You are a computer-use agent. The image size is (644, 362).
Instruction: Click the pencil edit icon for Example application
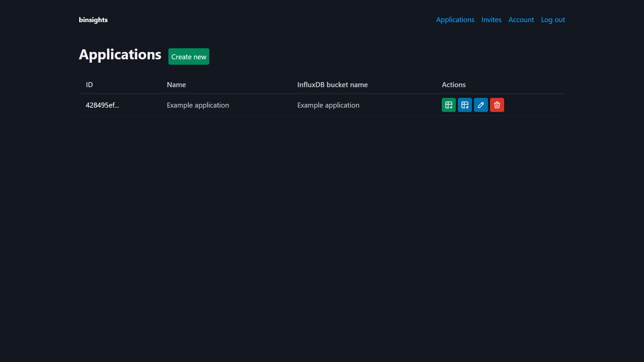pos(481,105)
